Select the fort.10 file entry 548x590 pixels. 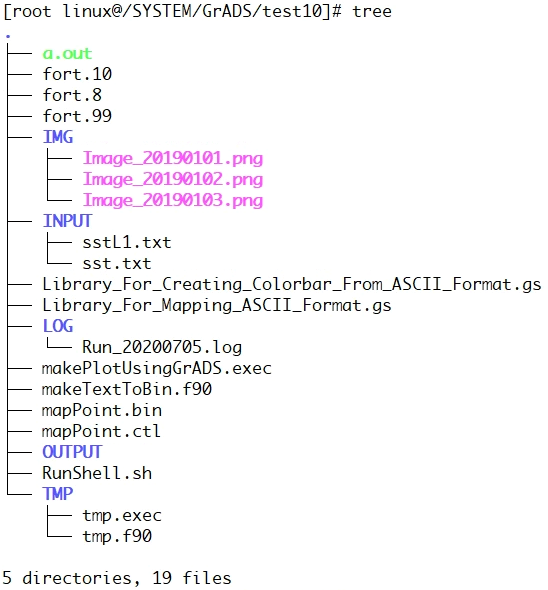tap(77, 74)
